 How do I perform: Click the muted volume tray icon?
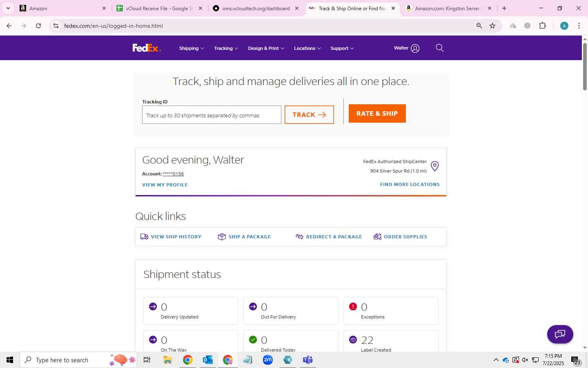(526, 360)
